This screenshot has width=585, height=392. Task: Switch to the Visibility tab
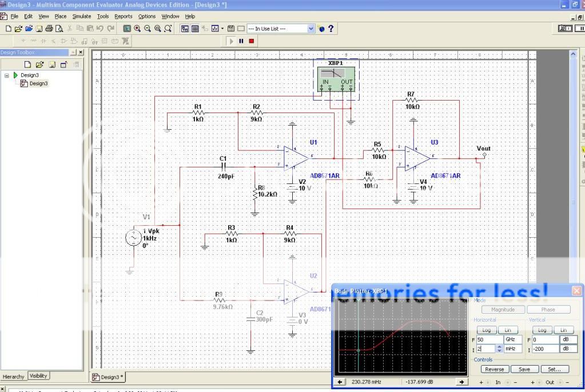tap(39, 376)
